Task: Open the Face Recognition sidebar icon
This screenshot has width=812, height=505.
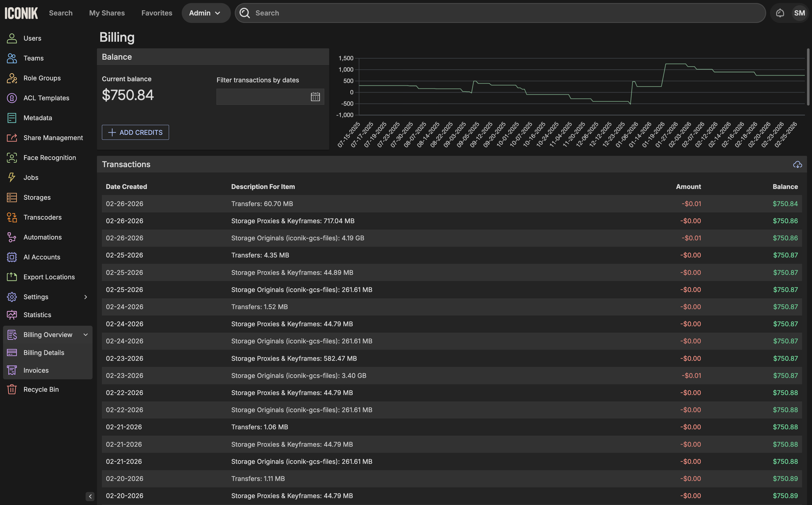Action: (12, 158)
